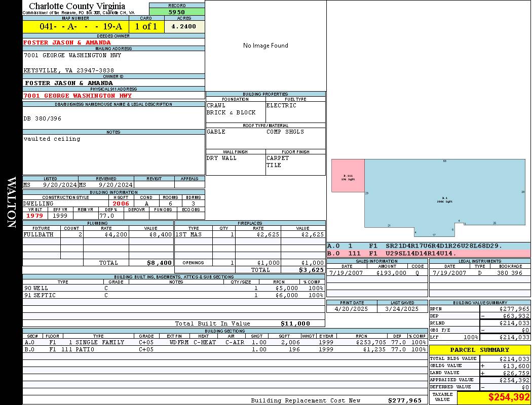Image resolution: width=532 pixels, height=405 pixels.
Task: Click the acres value 4.2400
Action: point(184,26)
